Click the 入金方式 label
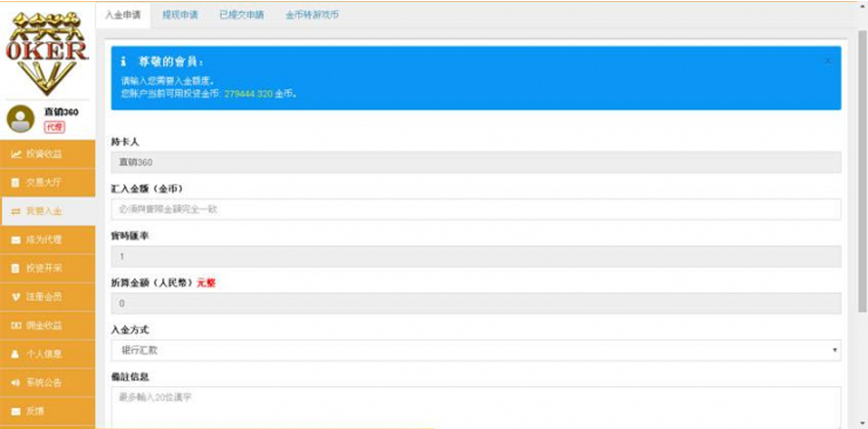The height and width of the screenshot is (429, 868). (130, 330)
